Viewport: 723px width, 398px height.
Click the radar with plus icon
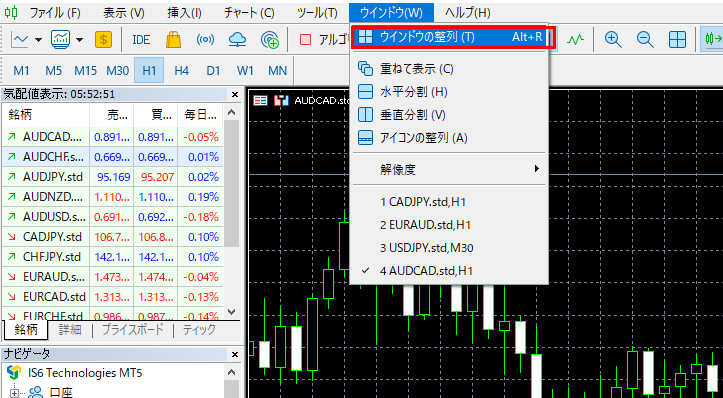270,40
